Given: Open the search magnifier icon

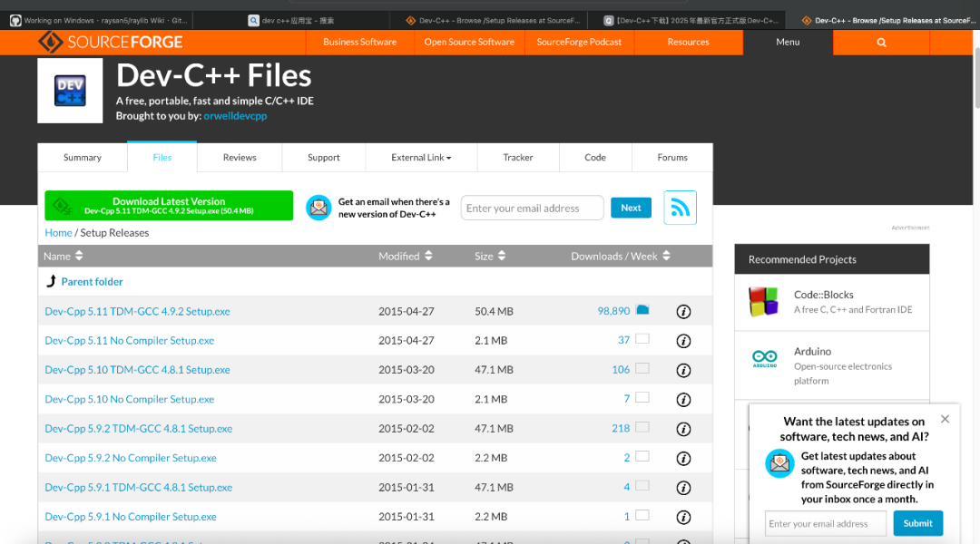Looking at the screenshot, I should pyautogui.click(x=881, y=43).
